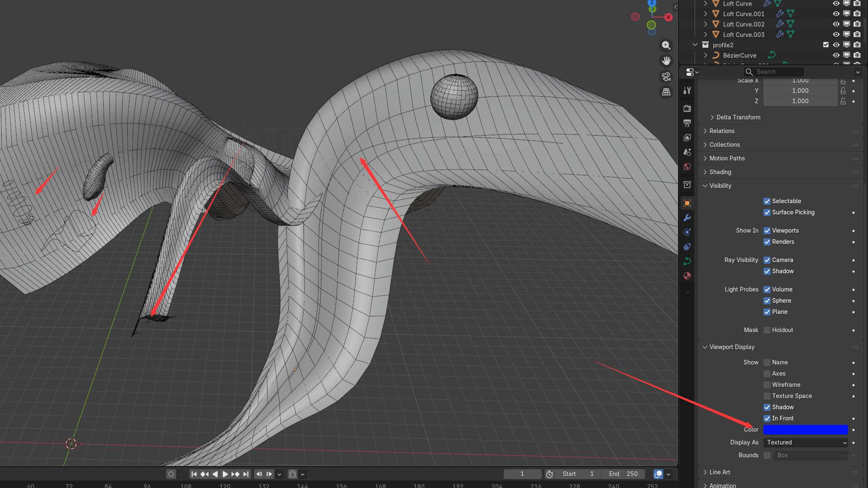Disable the In Front checkbox
The width and height of the screenshot is (868, 488).
pos(767,418)
